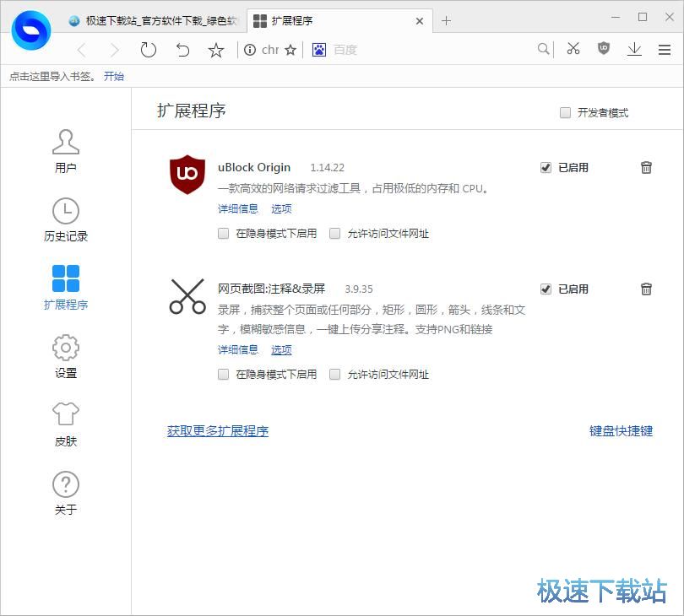Image resolution: width=684 pixels, height=616 pixels.
Task: Go forward with the forward arrow
Action: (115, 50)
